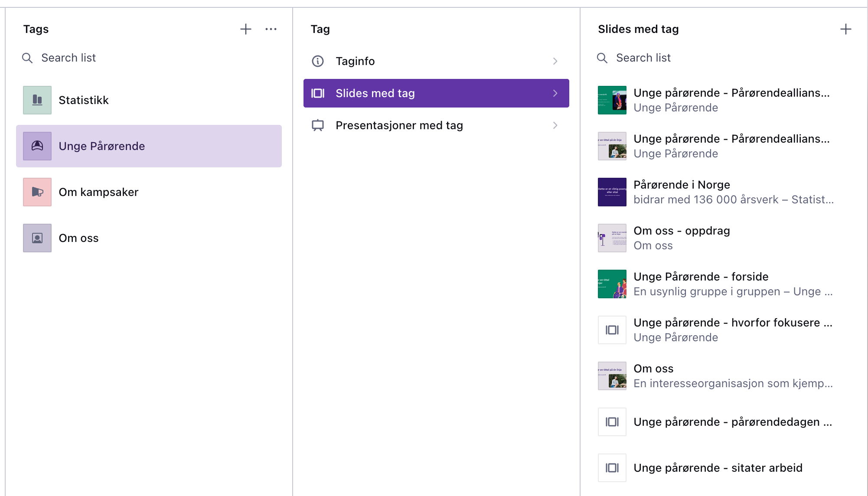868x496 pixels.
Task: Click the plus icon in Tags panel
Action: [246, 29]
